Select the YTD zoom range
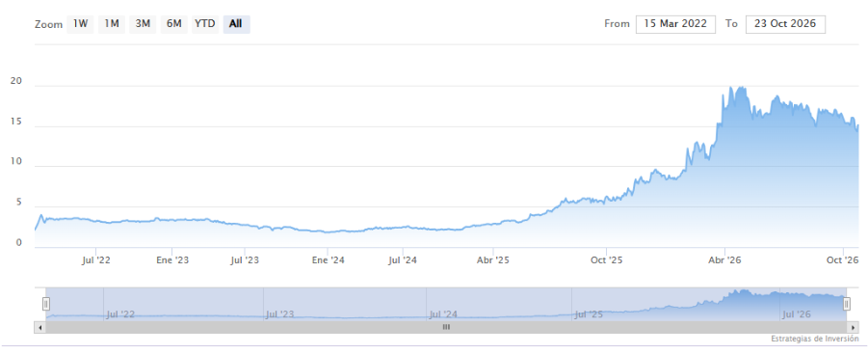868x354 pixels. click(x=205, y=24)
